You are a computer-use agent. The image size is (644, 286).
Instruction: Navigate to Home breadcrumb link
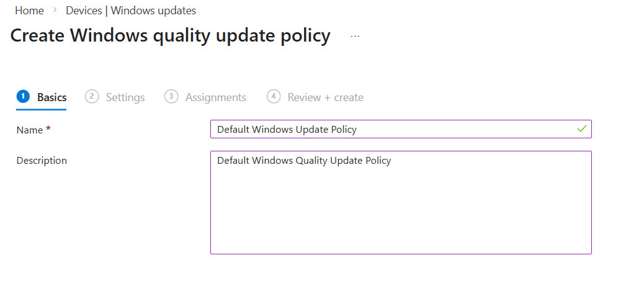pyautogui.click(x=29, y=11)
